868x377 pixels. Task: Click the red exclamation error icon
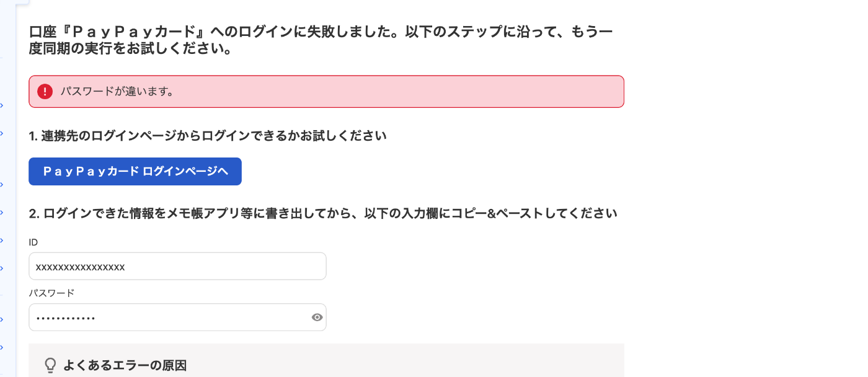point(45,92)
